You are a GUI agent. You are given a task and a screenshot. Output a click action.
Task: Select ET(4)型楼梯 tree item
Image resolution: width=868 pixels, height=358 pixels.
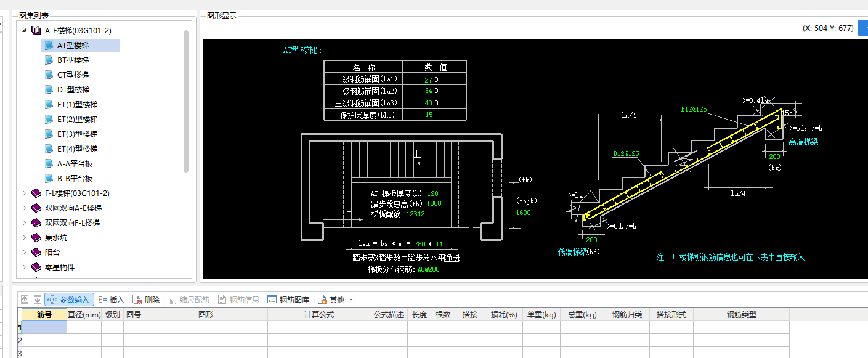(77, 148)
